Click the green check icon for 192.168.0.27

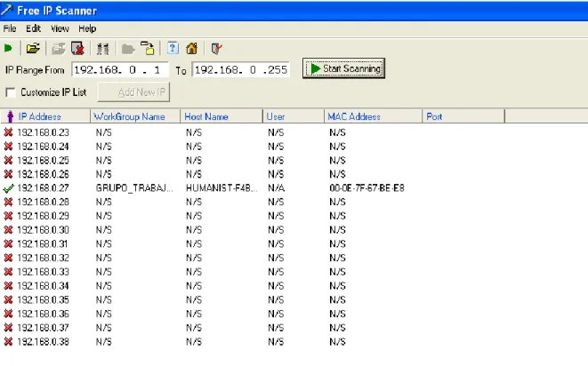point(8,188)
